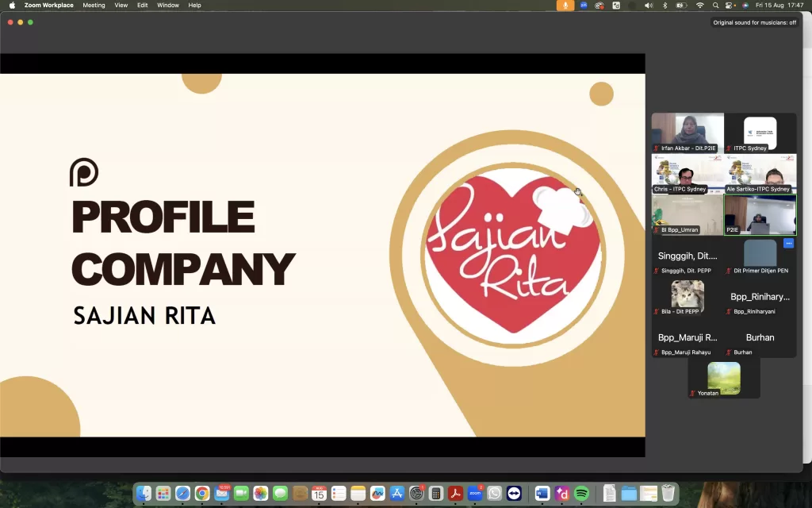This screenshot has width=812, height=508.
Task: Launch Google Chrome from the dock
Action: 202,494
